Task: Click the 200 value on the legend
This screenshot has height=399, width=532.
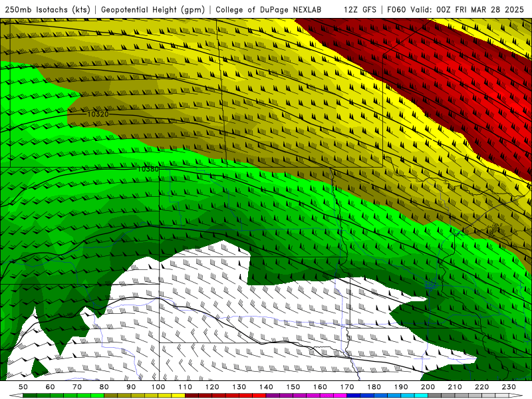Action: coord(428,387)
